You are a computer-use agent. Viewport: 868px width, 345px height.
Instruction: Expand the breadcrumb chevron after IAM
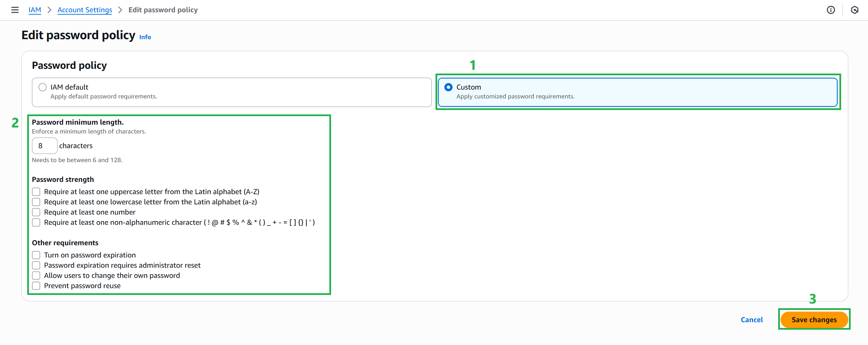click(x=49, y=10)
